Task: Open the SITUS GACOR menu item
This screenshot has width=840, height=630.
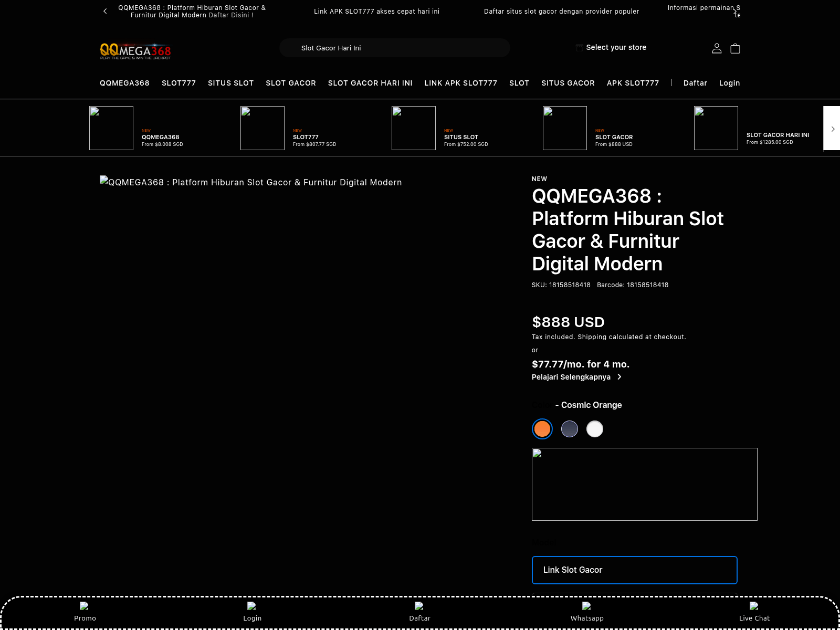Action: coord(568,83)
